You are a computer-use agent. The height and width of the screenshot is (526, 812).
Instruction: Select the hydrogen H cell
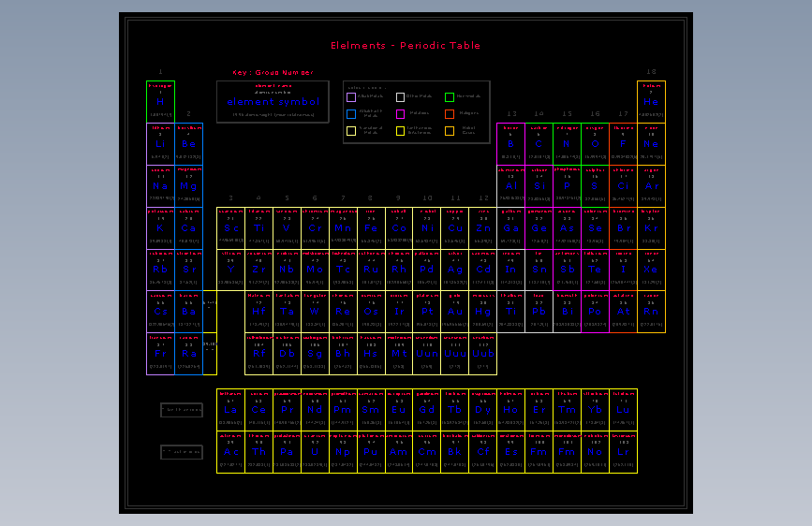pyautogui.click(x=160, y=102)
